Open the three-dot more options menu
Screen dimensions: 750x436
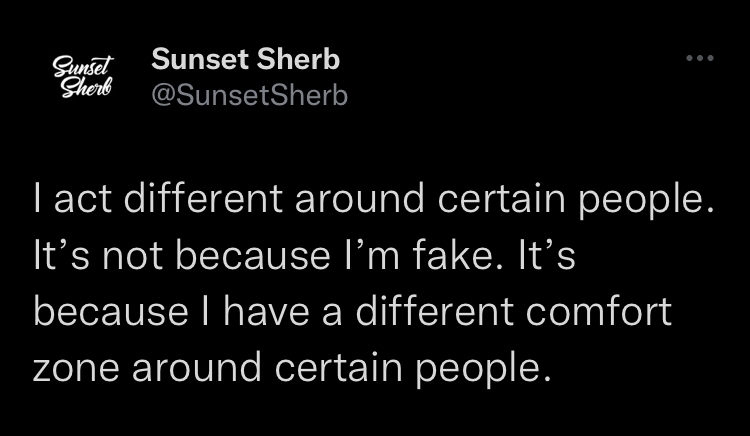pos(700,58)
